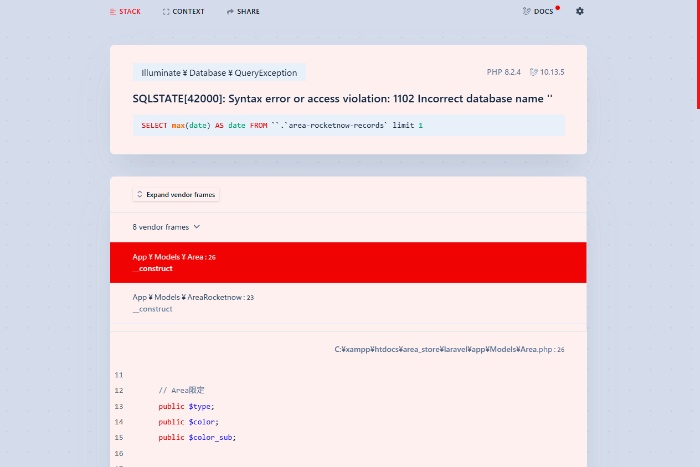Click the brackets icon beside CONTEXT

coord(166,12)
